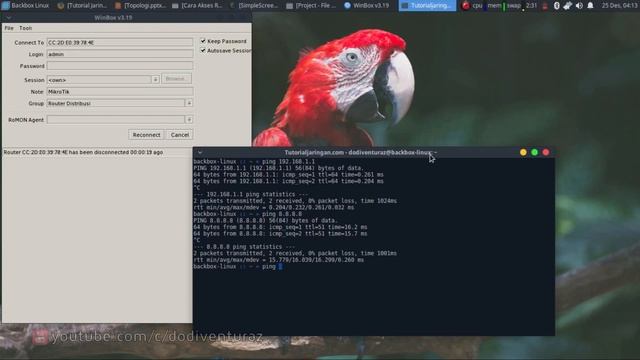
Task: Click the Cancel button in WinBox
Action: tap(180, 135)
